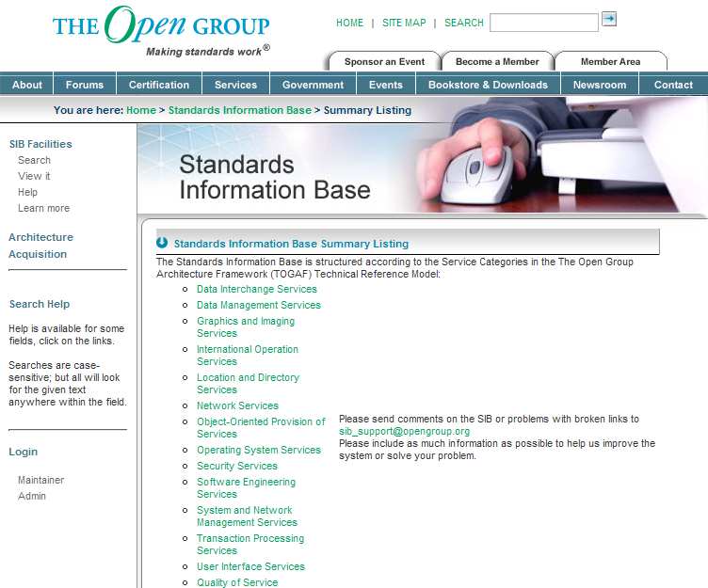Open the SITE MAP link

click(404, 23)
